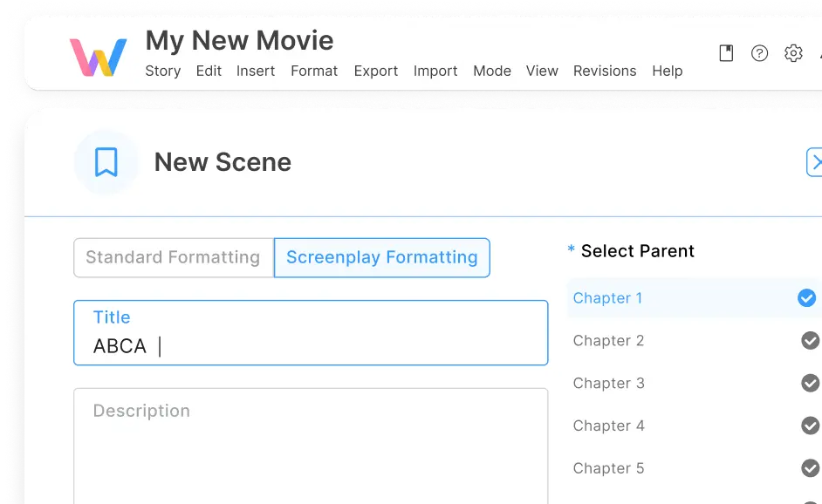Open the Export menu
This screenshot has height=504, width=822.
[375, 71]
